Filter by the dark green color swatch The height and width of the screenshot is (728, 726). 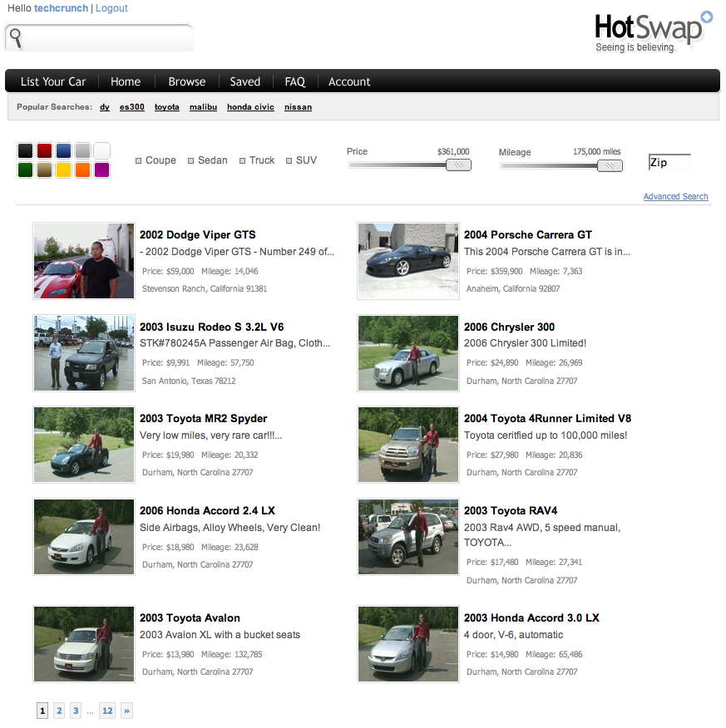tap(25, 170)
